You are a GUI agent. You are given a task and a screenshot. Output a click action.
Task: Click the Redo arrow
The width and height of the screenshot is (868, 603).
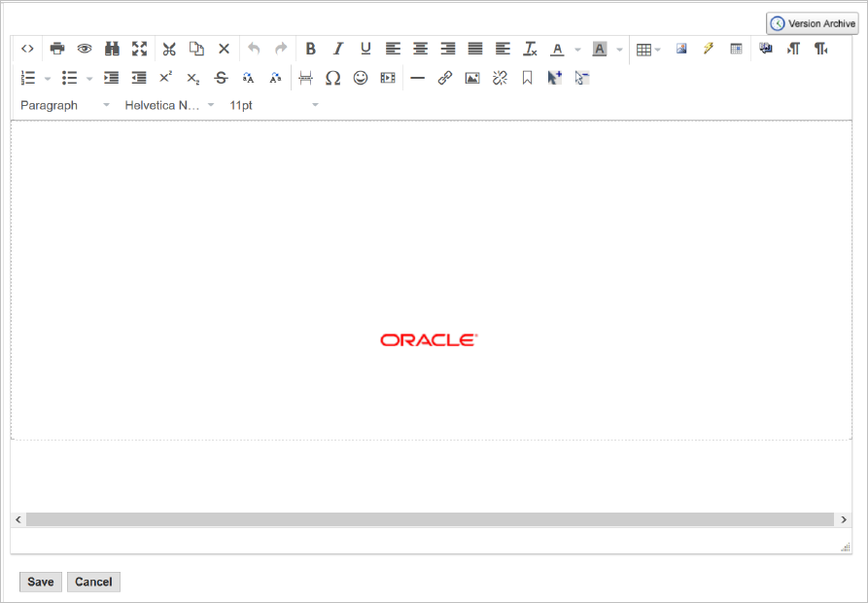pos(281,49)
